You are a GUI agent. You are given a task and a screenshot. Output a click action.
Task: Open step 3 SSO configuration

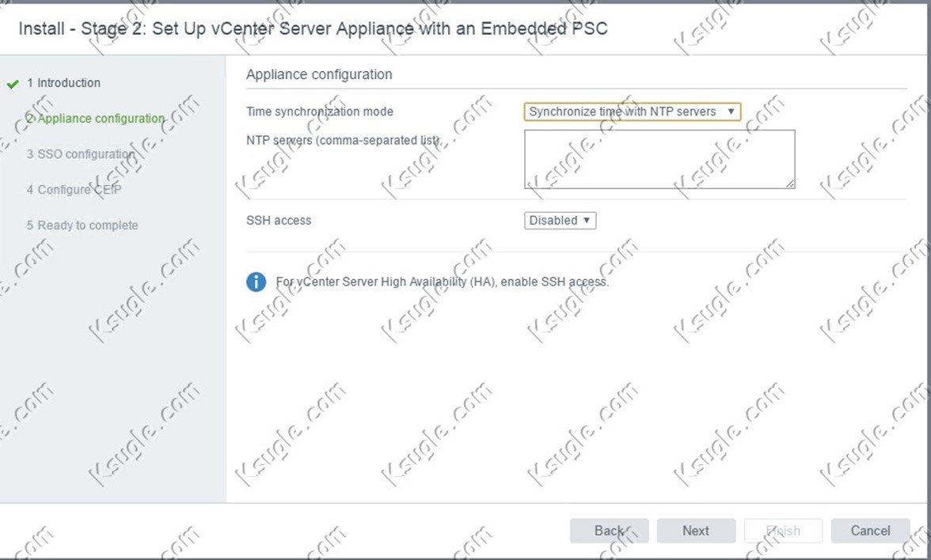80,154
